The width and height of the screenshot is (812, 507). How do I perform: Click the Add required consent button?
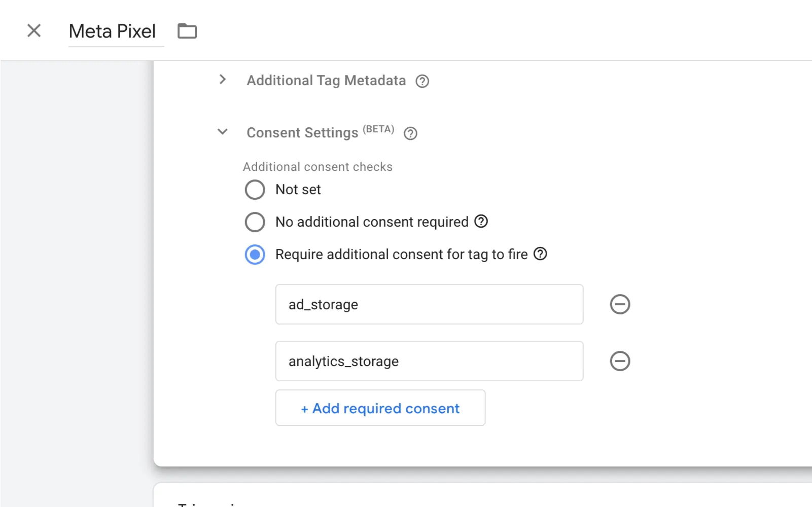point(380,408)
